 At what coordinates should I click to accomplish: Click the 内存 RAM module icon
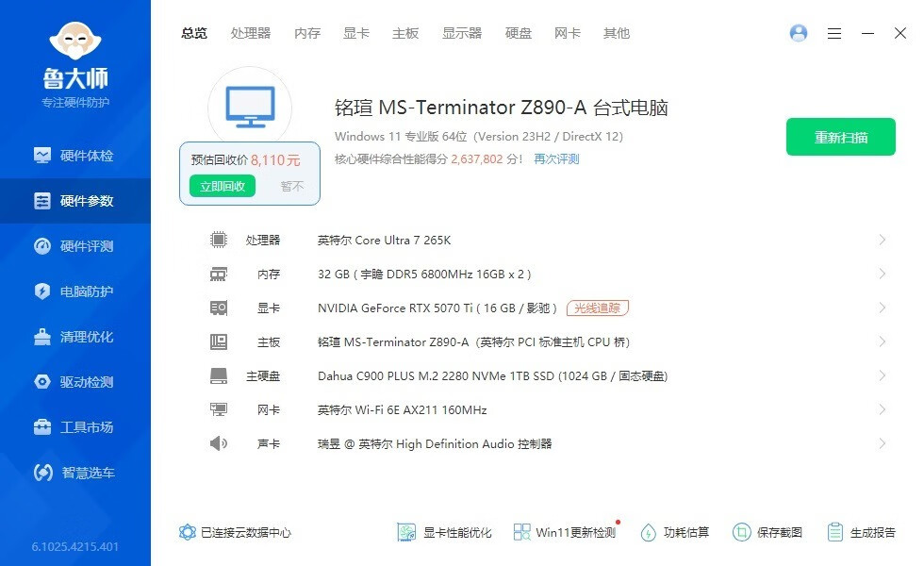click(x=219, y=275)
